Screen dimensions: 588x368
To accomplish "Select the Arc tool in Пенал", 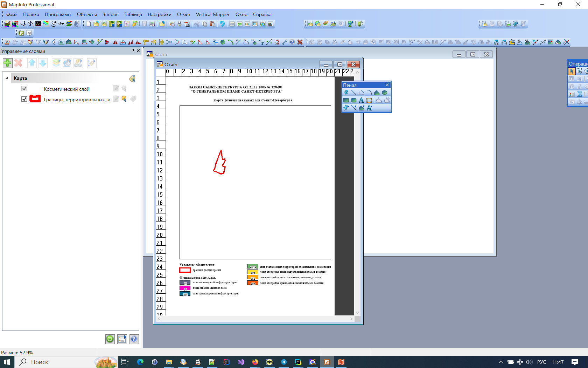I will click(369, 93).
